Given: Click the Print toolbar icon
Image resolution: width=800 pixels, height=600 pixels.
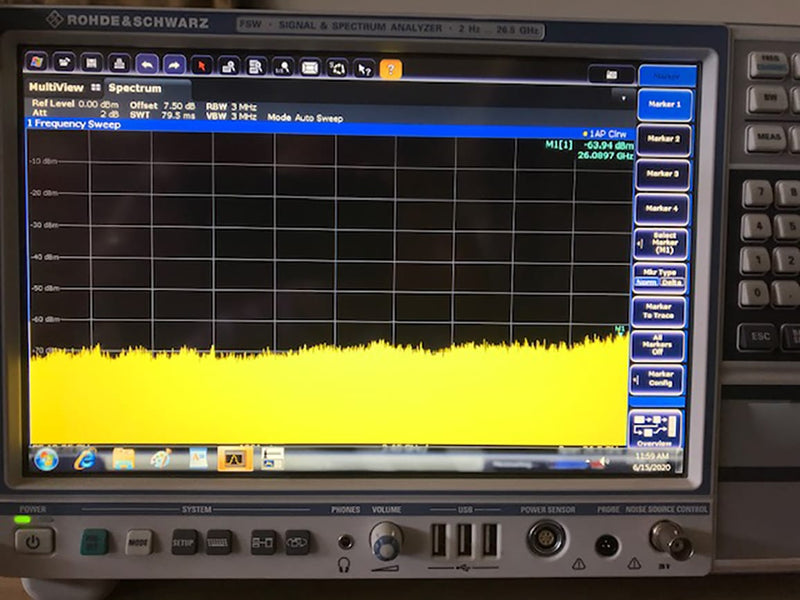Looking at the screenshot, I should (119, 64).
